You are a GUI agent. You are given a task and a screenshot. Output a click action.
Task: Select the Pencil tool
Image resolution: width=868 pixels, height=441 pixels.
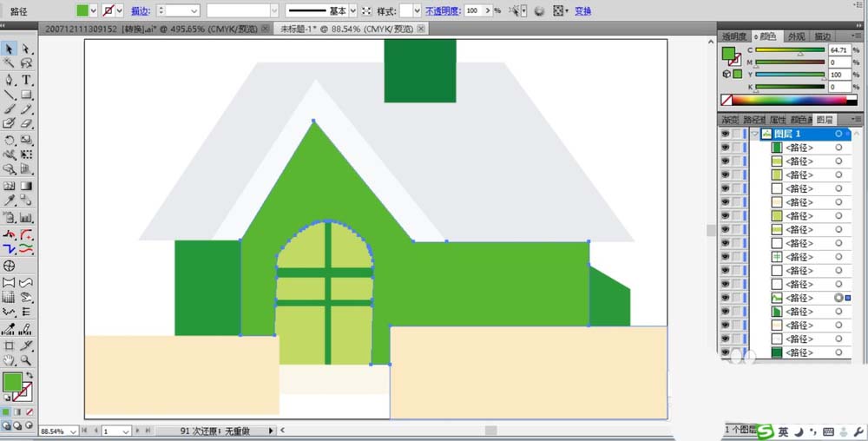pyautogui.click(x=26, y=109)
